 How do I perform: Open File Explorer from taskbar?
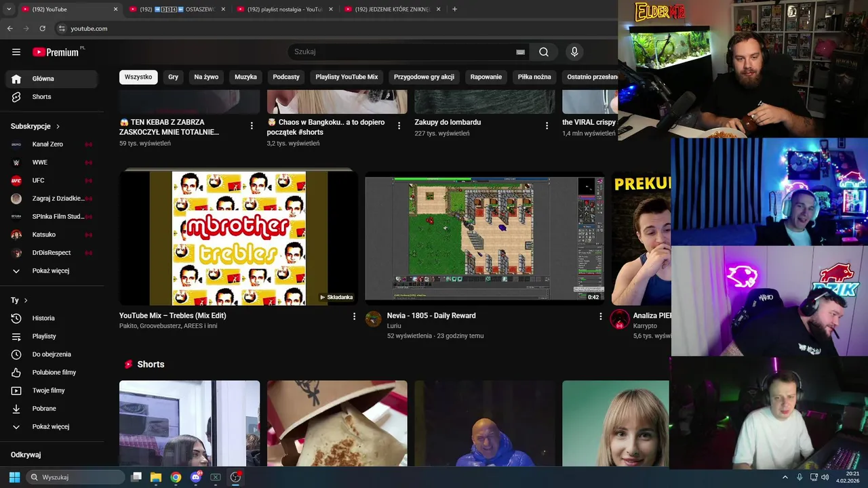tap(156, 477)
